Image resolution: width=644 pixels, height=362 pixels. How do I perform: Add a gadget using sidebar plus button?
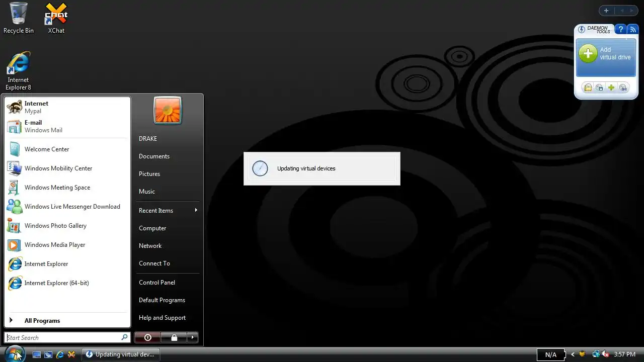click(606, 11)
